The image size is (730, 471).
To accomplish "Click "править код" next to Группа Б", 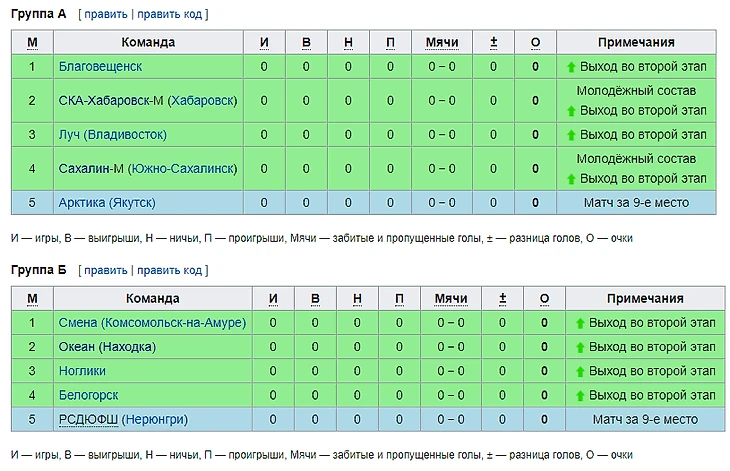I will (x=169, y=270).
